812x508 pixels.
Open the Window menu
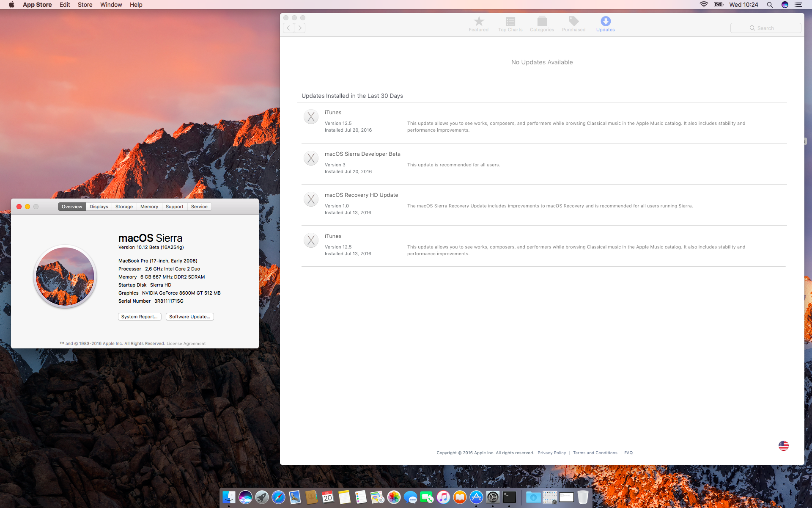111,5
